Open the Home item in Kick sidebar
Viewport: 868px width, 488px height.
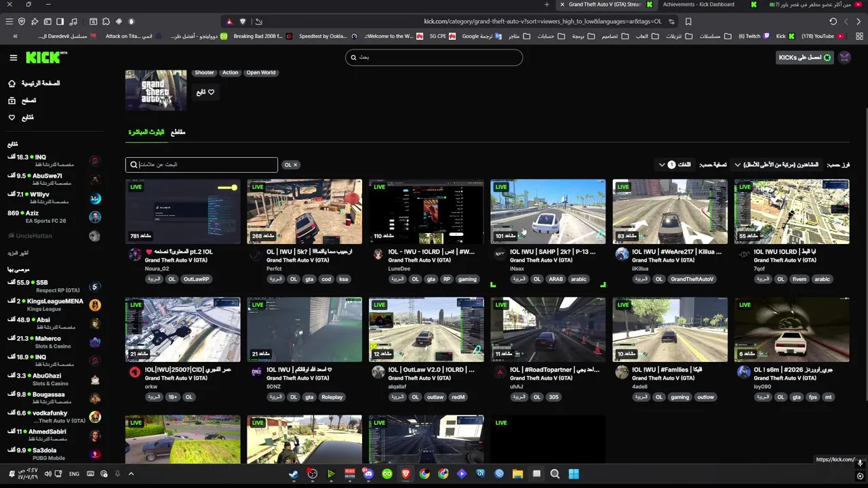[33, 83]
